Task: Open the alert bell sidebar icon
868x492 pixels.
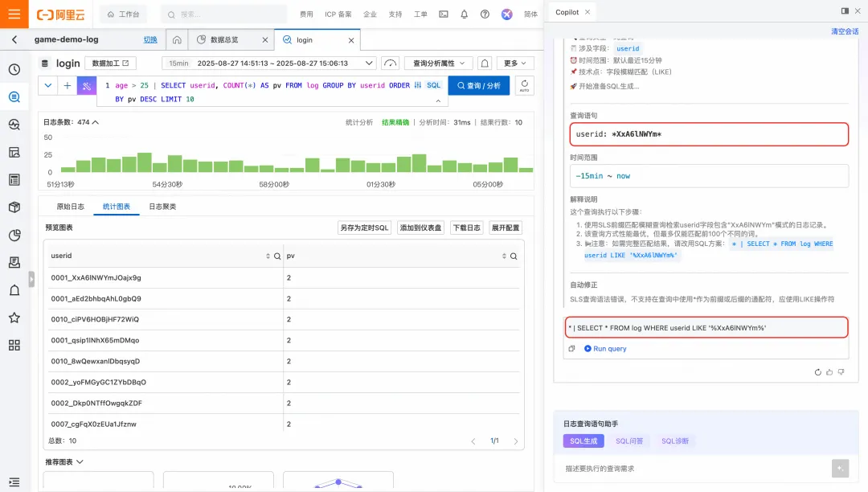Action: tap(14, 290)
